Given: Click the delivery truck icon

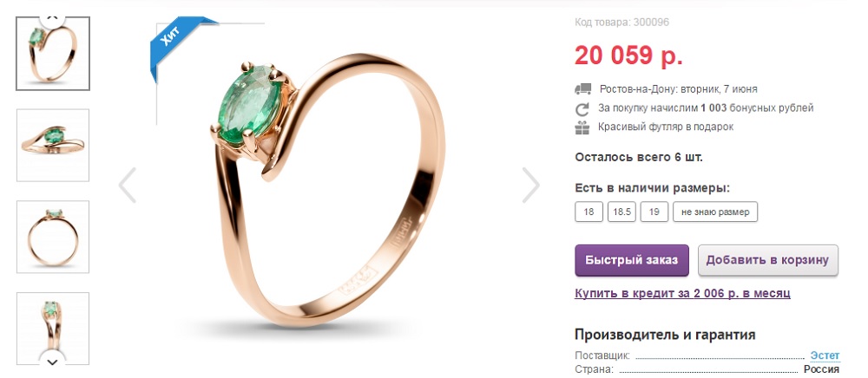Looking at the screenshot, I should tap(582, 89).
